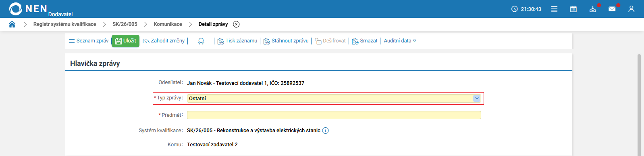Image resolution: width=644 pixels, height=156 pixels.
Task: Download message with Stáhnout zprávu
Action: pos(286,41)
